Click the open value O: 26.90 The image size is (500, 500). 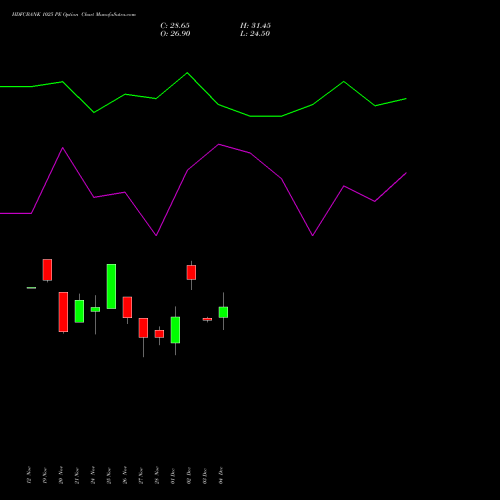click(175, 34)
